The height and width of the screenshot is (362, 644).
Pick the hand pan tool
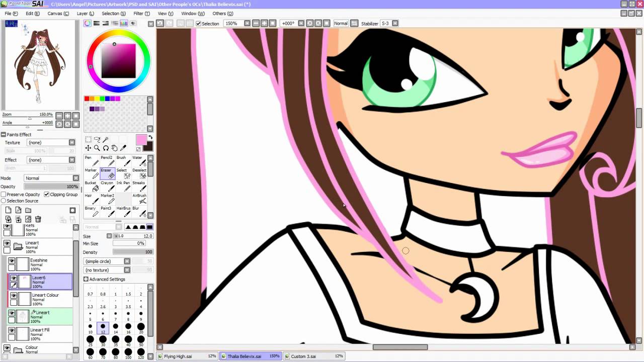point(114,148)
